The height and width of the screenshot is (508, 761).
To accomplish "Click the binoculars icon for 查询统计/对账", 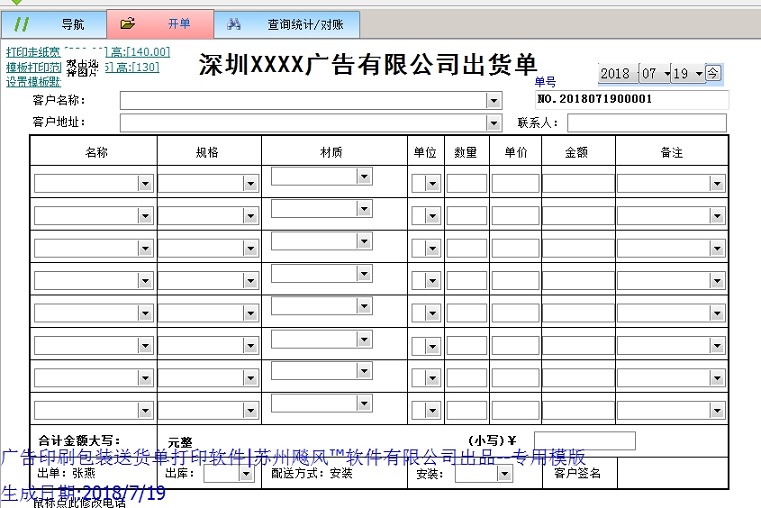I will (x=234, y=22).
